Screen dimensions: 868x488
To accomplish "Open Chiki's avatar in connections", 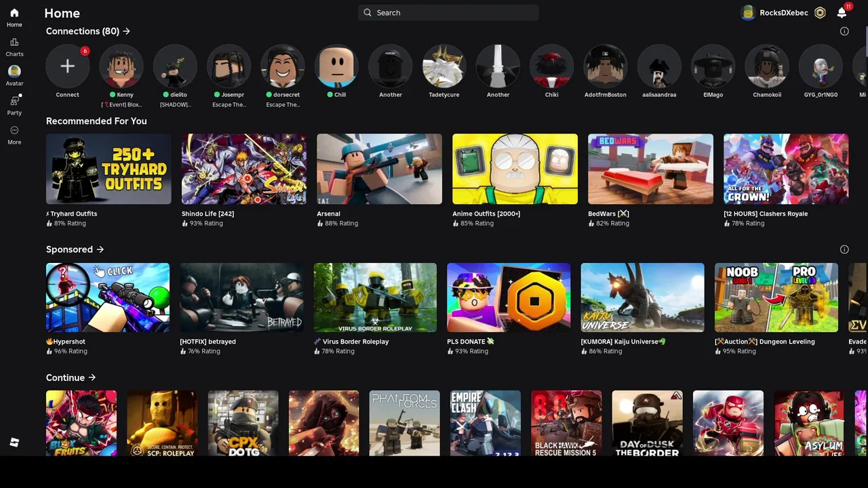I will 551,66.
